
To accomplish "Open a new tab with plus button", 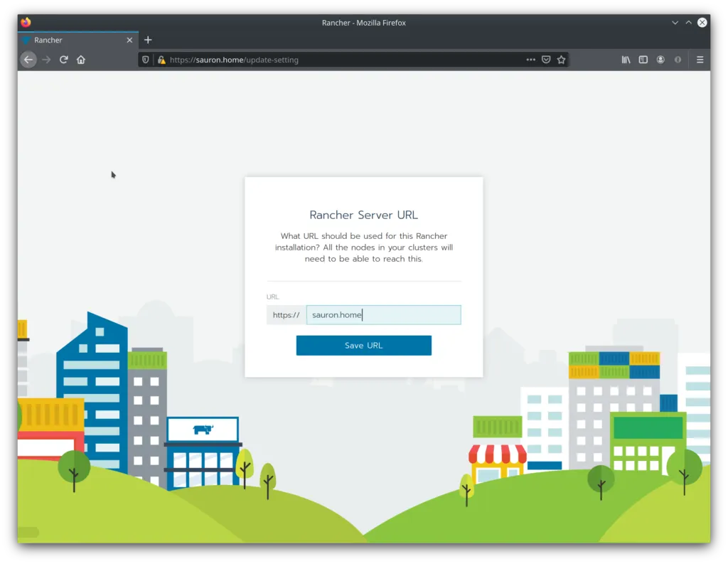I will click(148, 40).
